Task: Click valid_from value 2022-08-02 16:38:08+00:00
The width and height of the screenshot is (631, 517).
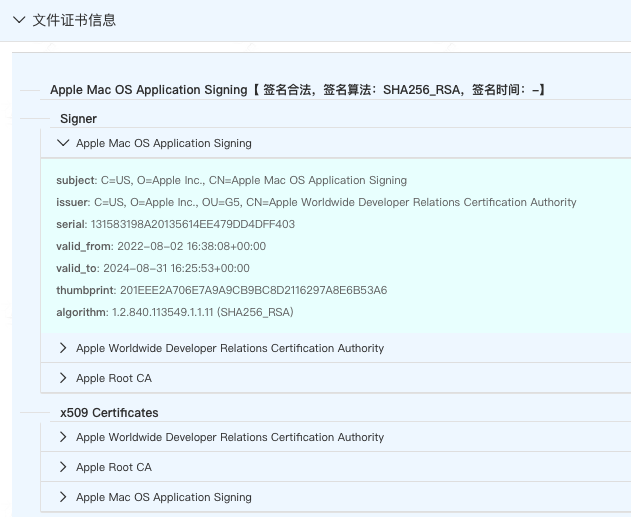Action: [192, 246]
